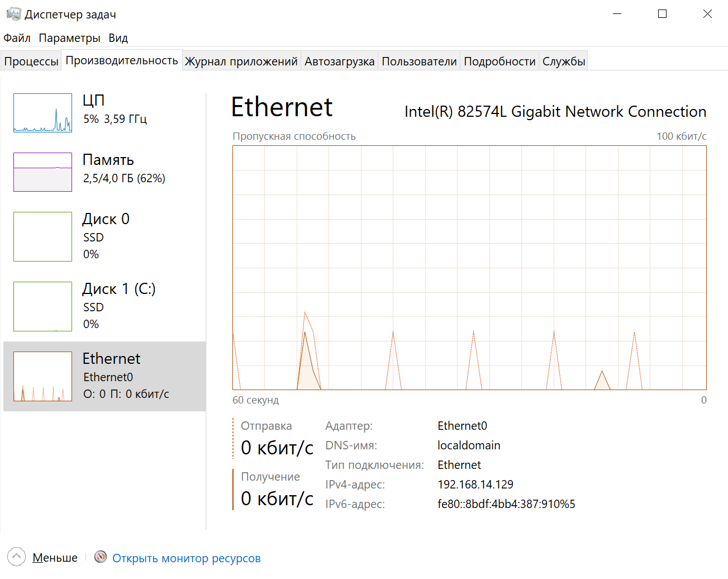
Task: Click the CPU mini graph thumbnail
Action: (x=43, y=113)
